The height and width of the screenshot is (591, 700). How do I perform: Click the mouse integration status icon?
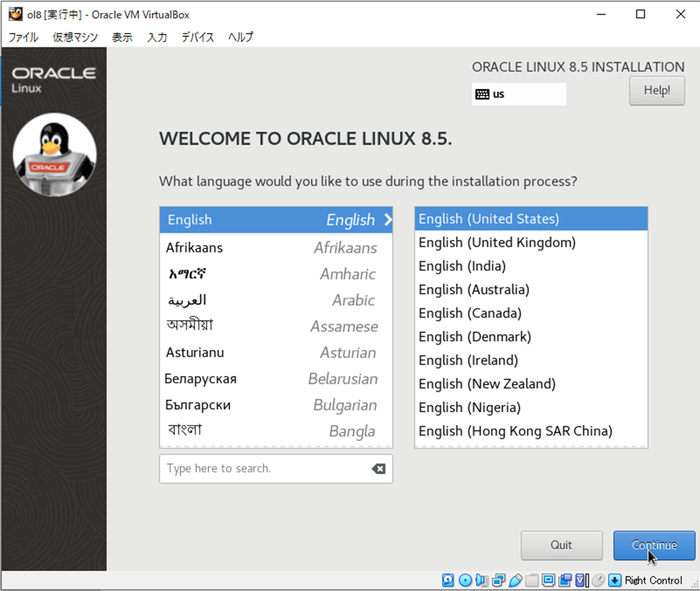[x=599, y=580]
